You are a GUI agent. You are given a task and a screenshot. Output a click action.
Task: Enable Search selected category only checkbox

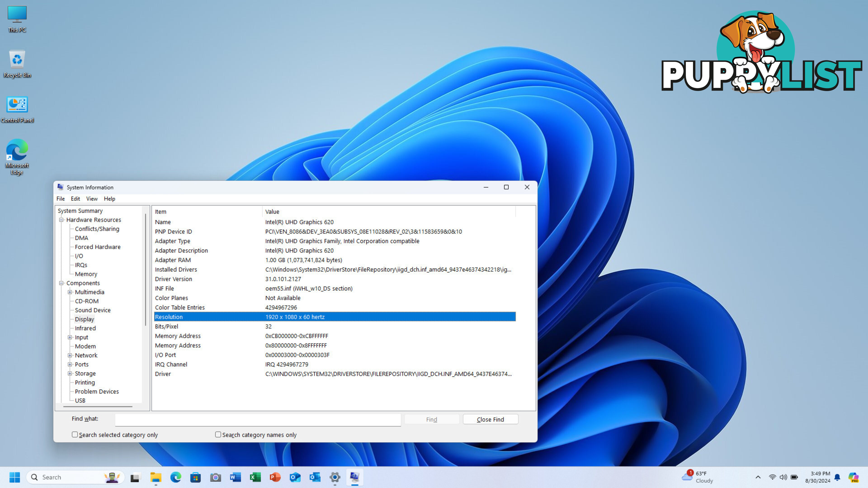(75, 434)
